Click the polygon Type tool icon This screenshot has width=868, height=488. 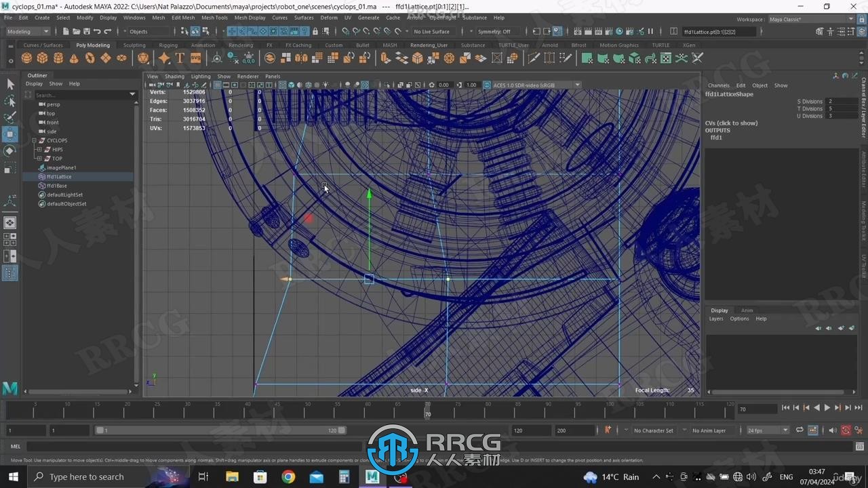[180, 58]
